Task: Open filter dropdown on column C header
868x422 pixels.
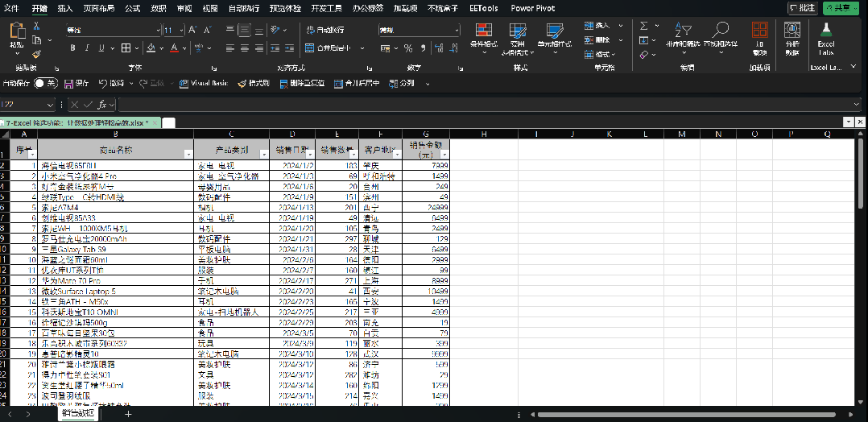Action: (264, 155)
